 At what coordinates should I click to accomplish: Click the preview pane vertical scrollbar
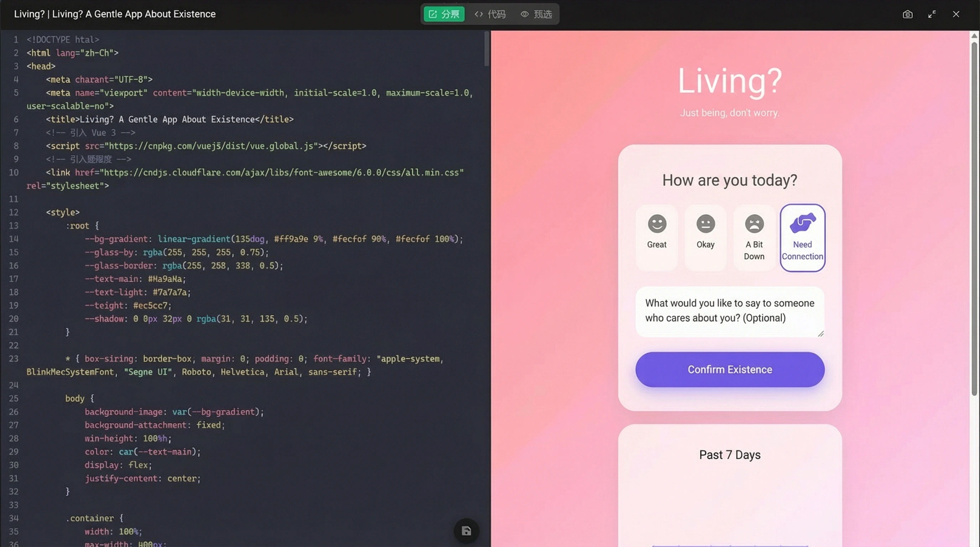click(x=974, y=219)
